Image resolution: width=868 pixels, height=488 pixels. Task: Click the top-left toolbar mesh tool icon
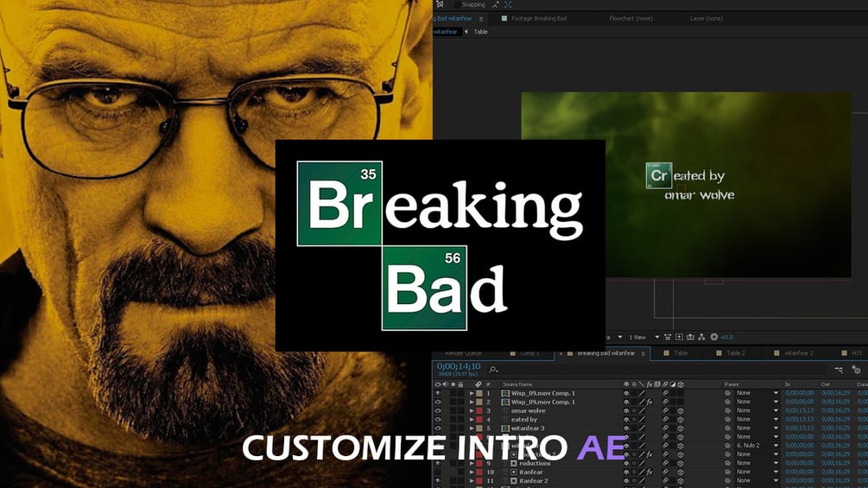(x=440, y=3)
